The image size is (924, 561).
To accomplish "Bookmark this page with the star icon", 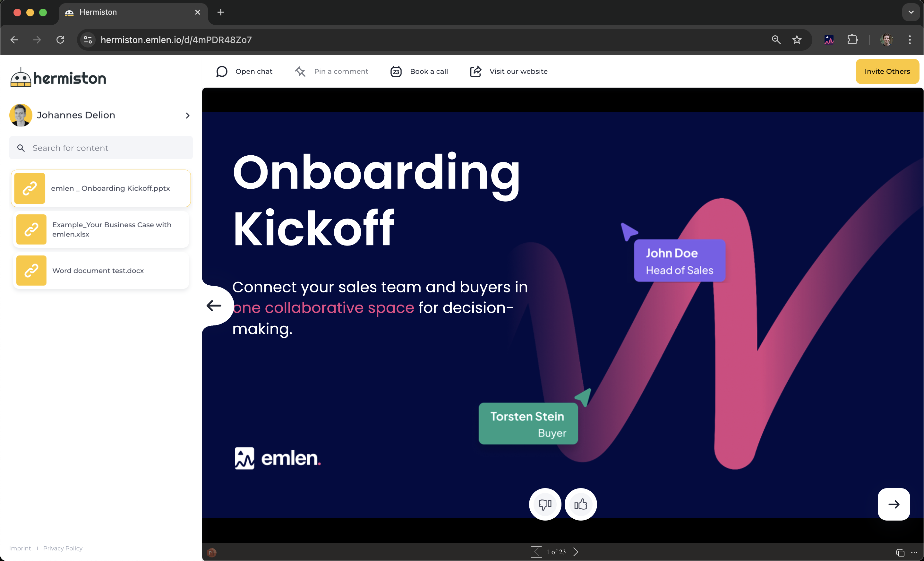I will point(797,40).
